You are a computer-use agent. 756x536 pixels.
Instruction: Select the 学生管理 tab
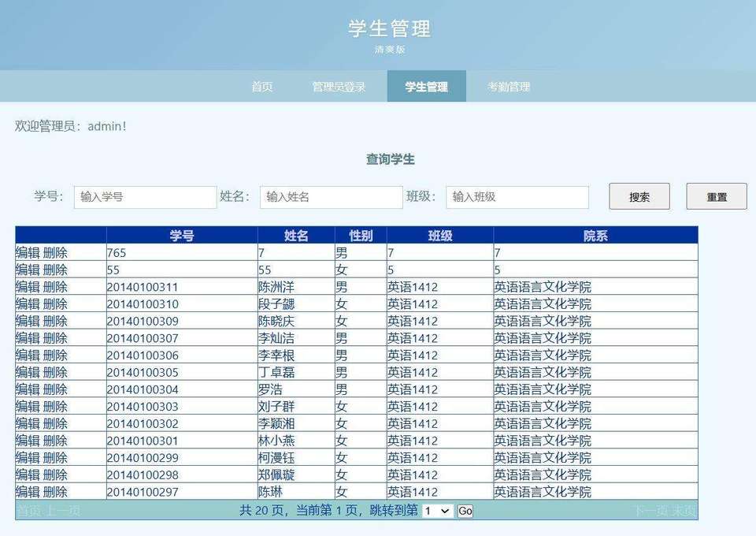(x=426, y=87)
